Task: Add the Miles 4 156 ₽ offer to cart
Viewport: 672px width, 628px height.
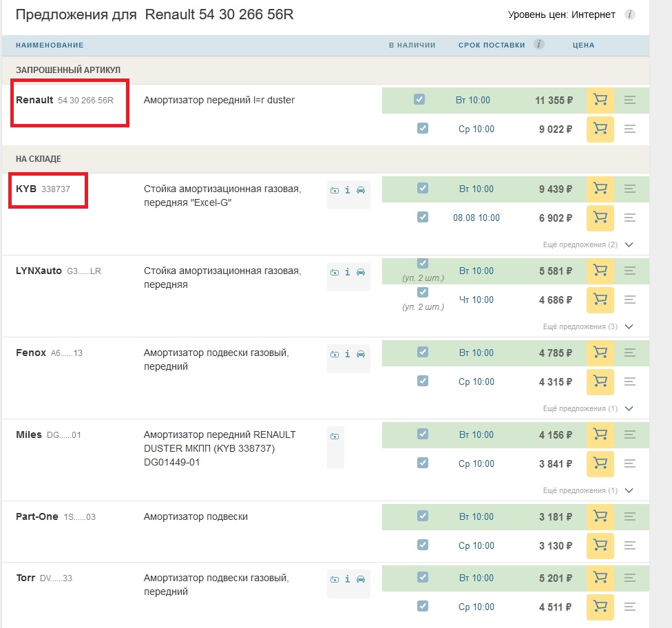Action: click(x=600, y=435)
